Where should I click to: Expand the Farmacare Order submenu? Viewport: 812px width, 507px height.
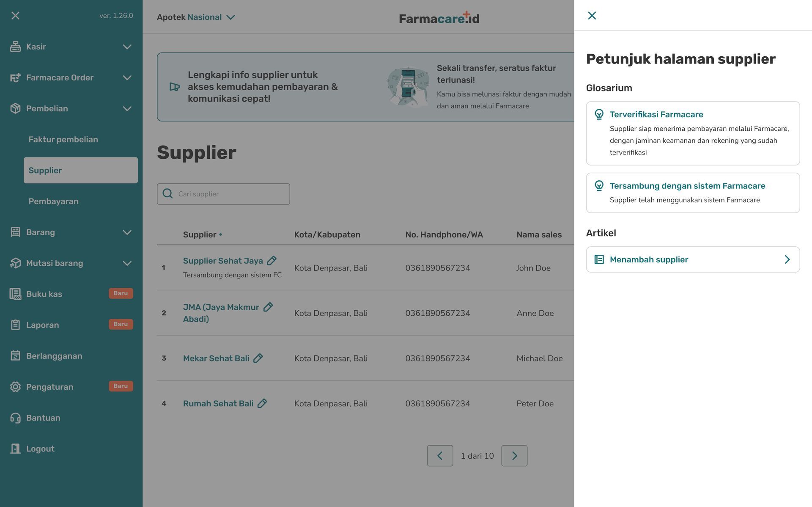(x=127, y=77)
